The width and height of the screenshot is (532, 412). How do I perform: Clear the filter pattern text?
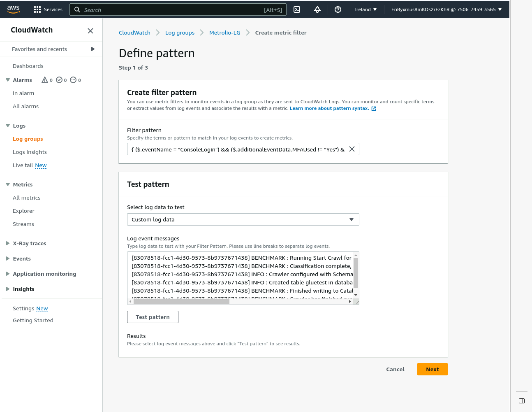click(352, 149)
